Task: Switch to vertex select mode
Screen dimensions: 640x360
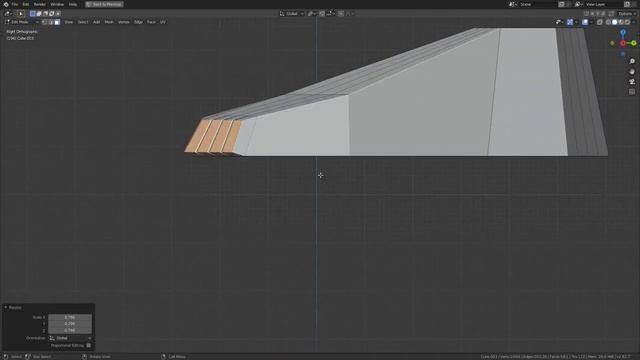Action: pyautogui.click(x=44, y=22)
